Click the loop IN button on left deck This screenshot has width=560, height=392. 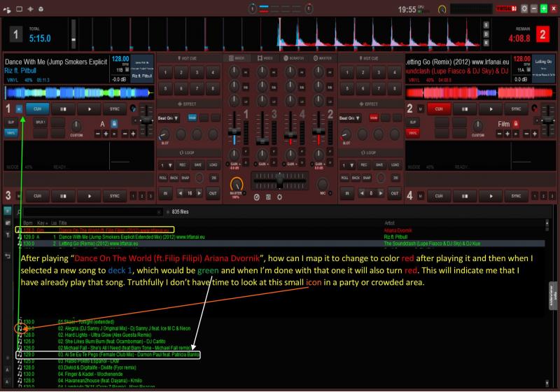click(x=164, y=193)
